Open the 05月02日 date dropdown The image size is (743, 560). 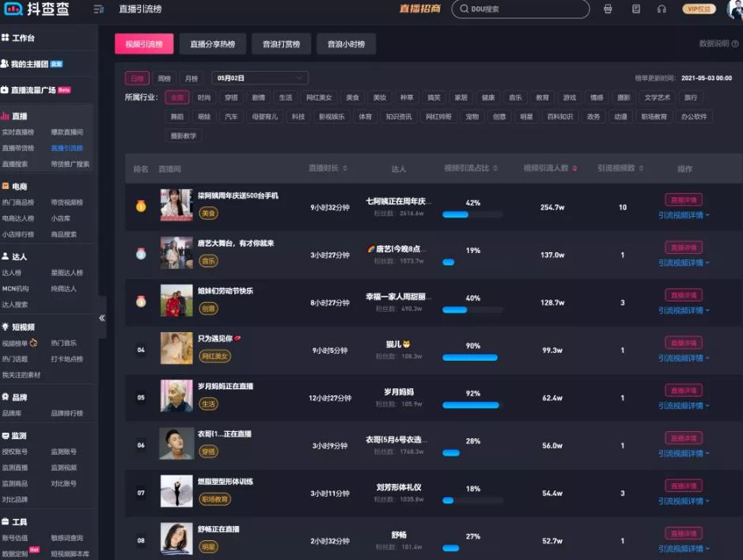coord(260,78)
